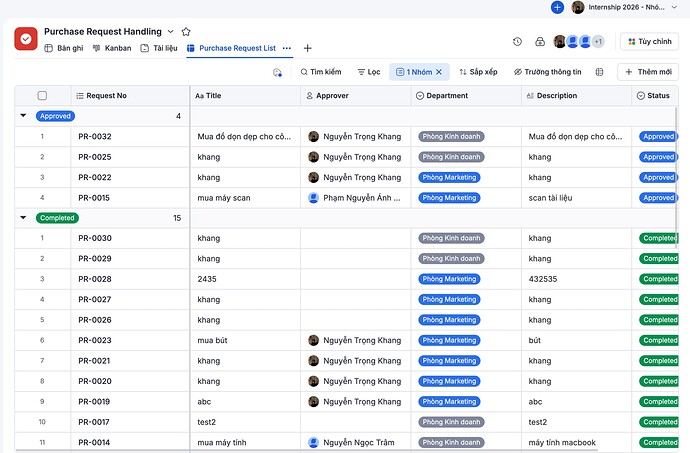Open record PR-0028
Viewport: 690px width, 453px height.
(95, 279)
